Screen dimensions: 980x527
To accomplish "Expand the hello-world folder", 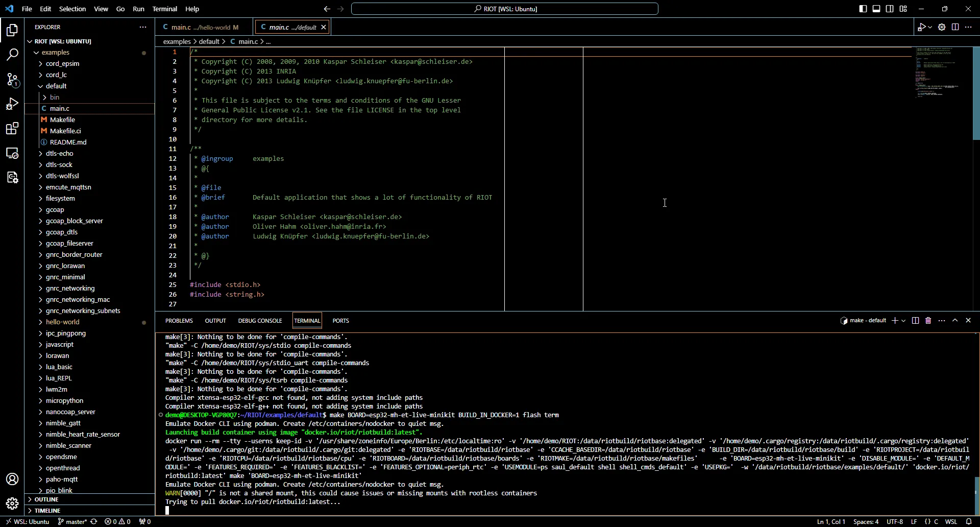I will tap(63, 322).
